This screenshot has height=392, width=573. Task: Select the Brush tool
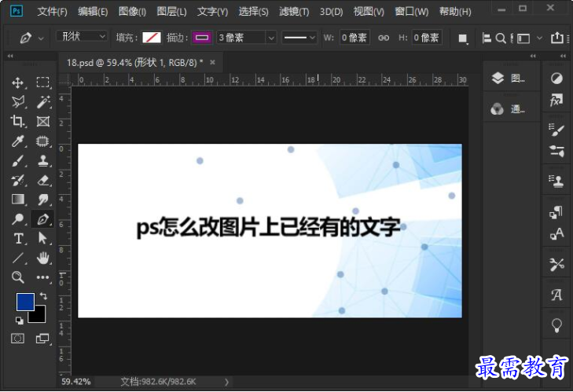pos(17,161)
